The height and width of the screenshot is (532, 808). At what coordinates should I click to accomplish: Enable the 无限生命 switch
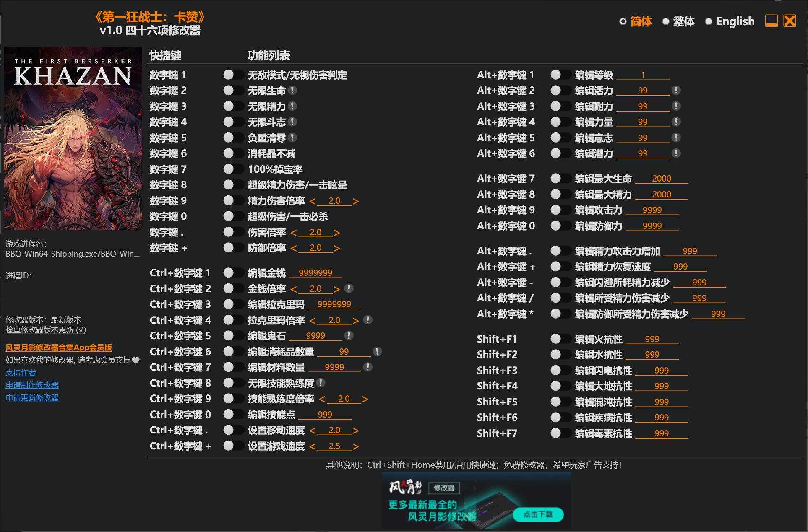click(x=233, y=91)
